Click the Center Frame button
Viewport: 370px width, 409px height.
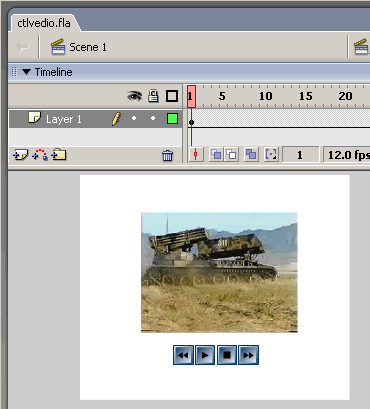pyautogui.click(x=196, y=155)
